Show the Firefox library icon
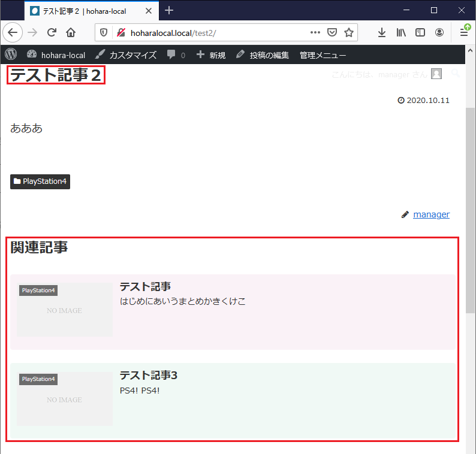Viewport: 476px width, 454px height. pos(401,32)
